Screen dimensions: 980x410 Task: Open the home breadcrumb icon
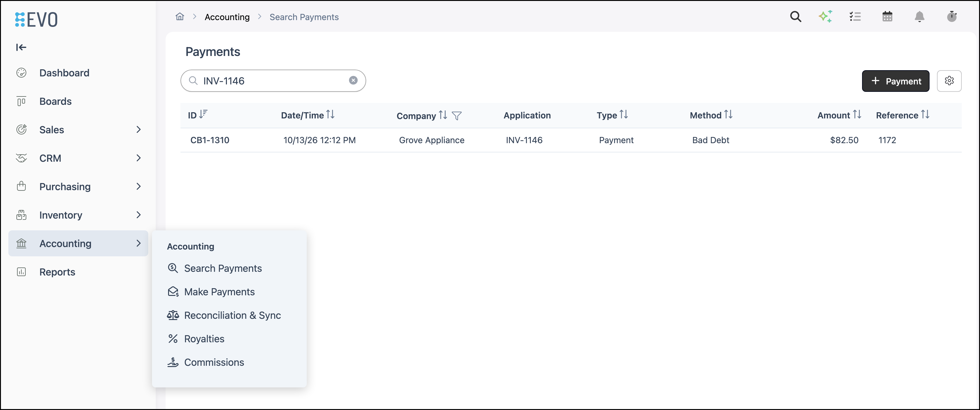(180, 17)
